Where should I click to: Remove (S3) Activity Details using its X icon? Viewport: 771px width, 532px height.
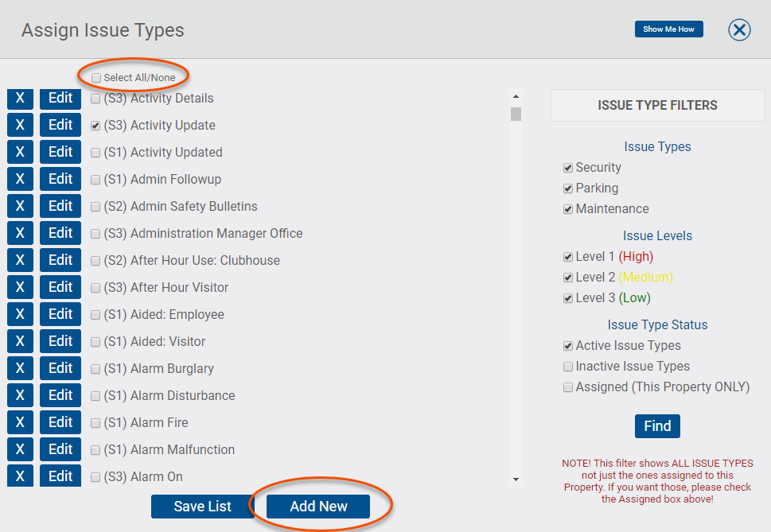tap(19, 98)
